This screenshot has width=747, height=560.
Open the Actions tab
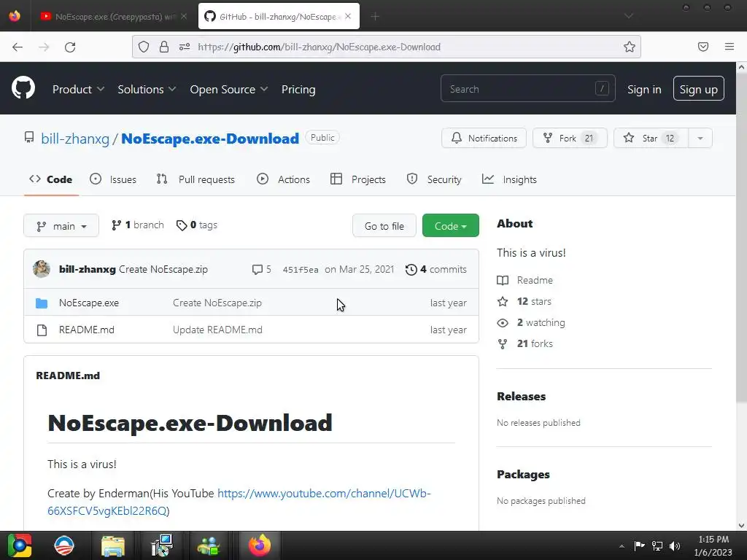click(x=284, y=179)
